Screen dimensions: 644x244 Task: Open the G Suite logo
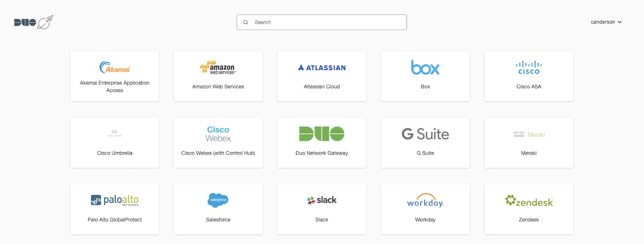click(x=425, y=134)
